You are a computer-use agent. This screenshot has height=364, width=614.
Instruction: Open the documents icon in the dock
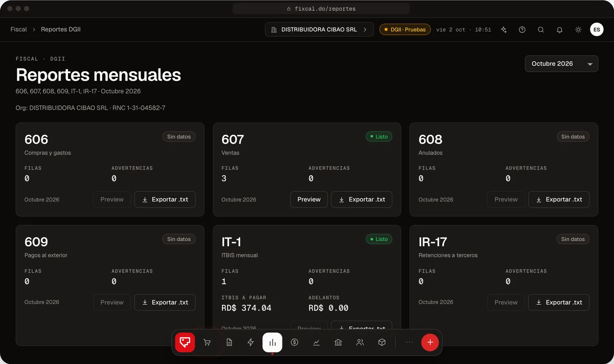point(229,342)
